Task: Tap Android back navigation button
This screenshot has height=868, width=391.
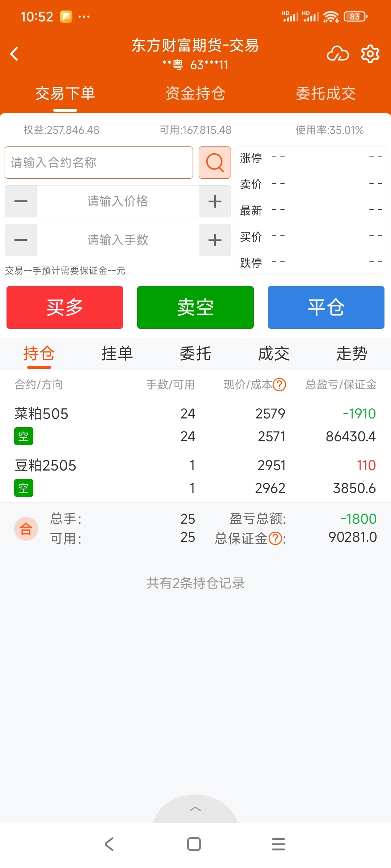Action: (x=109, y=844)
